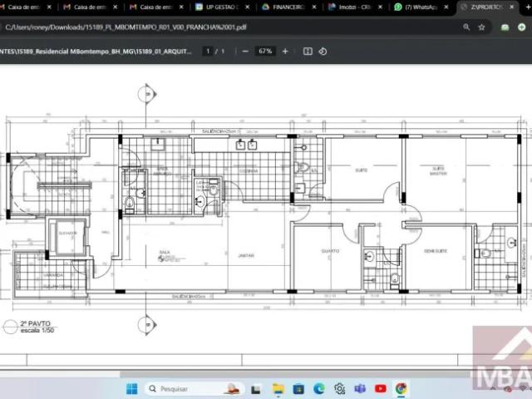Rotate the PDF counterclockwise
The width and height of the screenshot is (532, 399).
(x=323, y=52)
